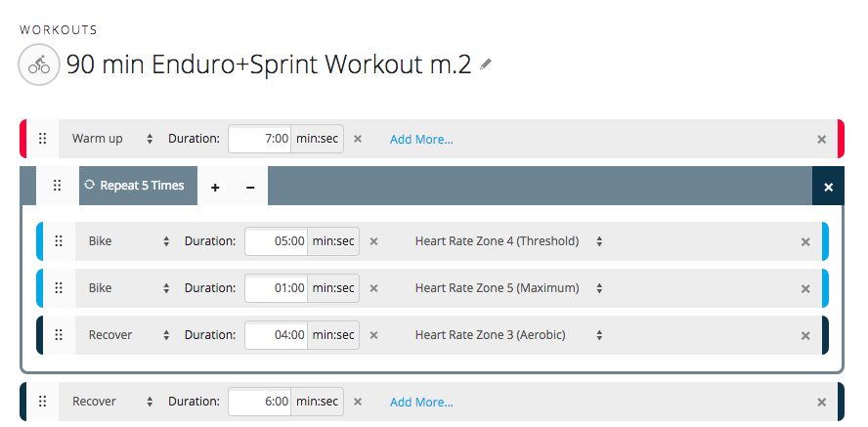Click the cycling workout type icon
This screenshot has height=427, width=868.
(x=38, y=65)
